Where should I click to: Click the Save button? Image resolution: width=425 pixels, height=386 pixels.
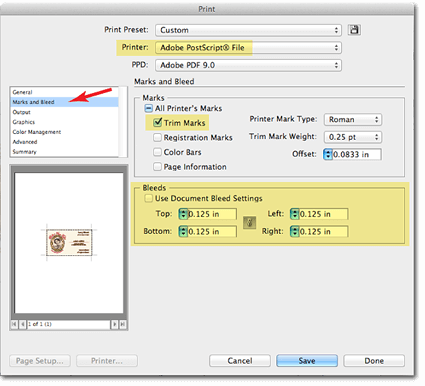tap(307, 361)
